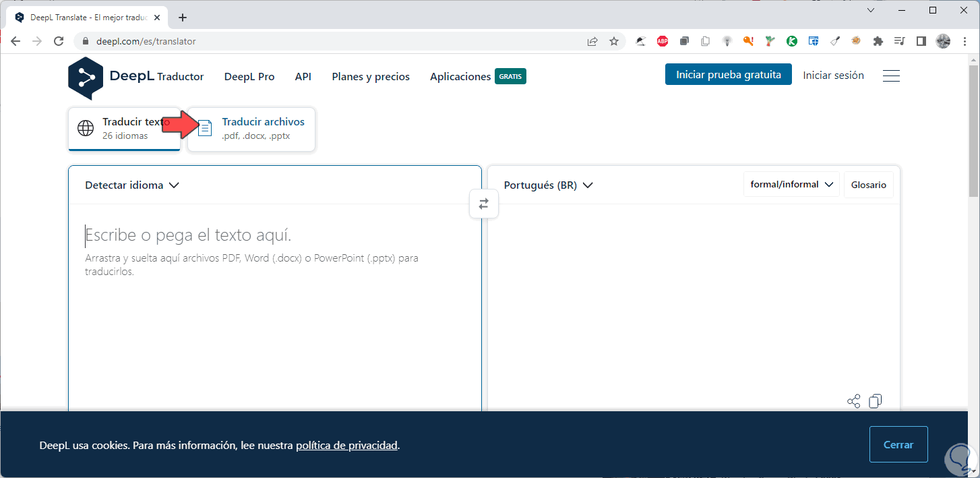Expand the Detectar idioma language dropdown

132,185
